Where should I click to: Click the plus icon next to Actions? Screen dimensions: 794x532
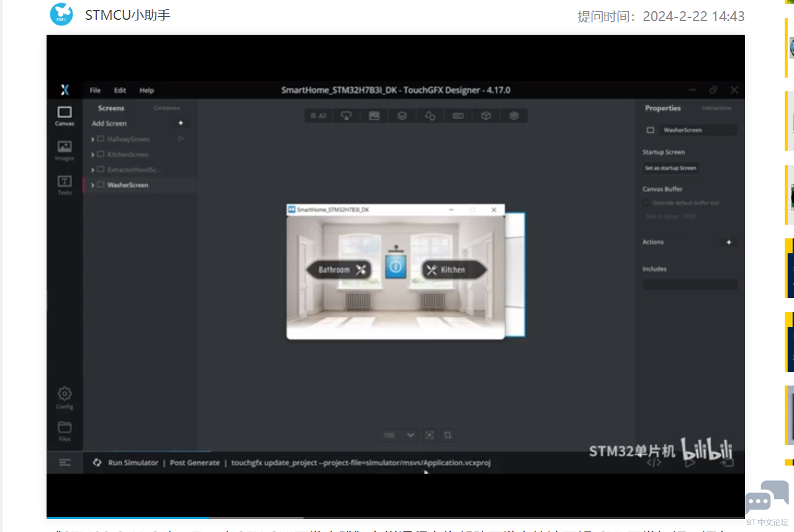click(x=729, y=242)
